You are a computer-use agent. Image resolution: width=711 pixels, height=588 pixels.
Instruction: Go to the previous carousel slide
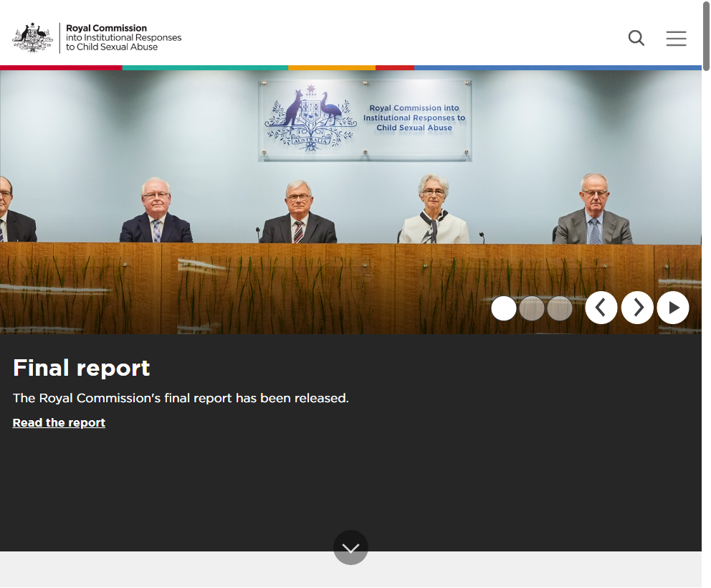point(601,308)
